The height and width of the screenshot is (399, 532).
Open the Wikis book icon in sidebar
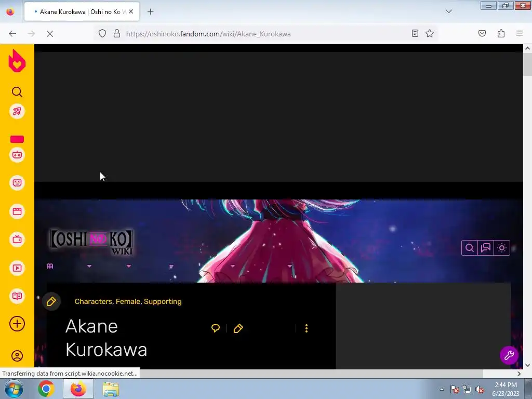[x=17, y=296]
